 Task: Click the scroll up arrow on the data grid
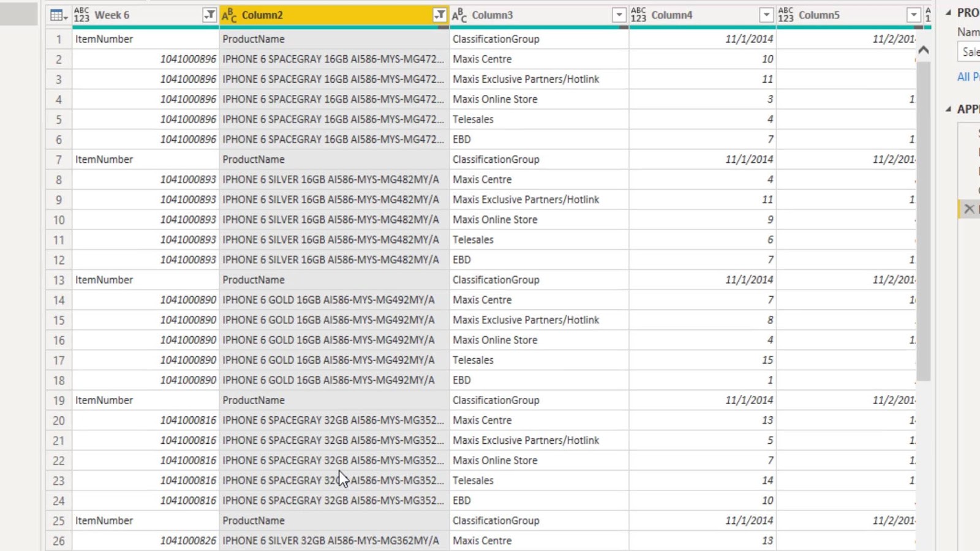pos(924,50)
